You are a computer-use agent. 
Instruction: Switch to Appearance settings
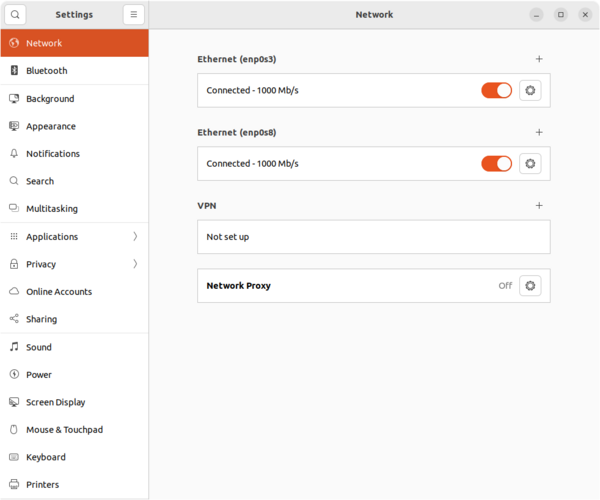point(51,126)
